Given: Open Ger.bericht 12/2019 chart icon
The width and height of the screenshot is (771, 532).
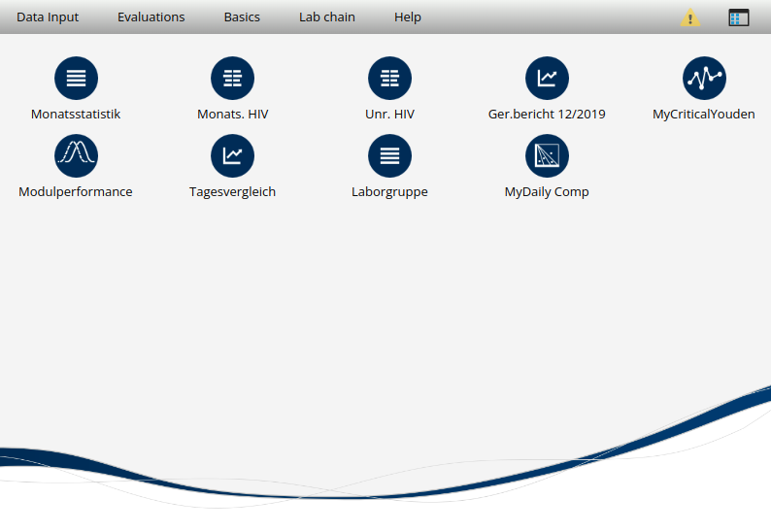Looking at the screenshot, I should (x=548, y=79).
